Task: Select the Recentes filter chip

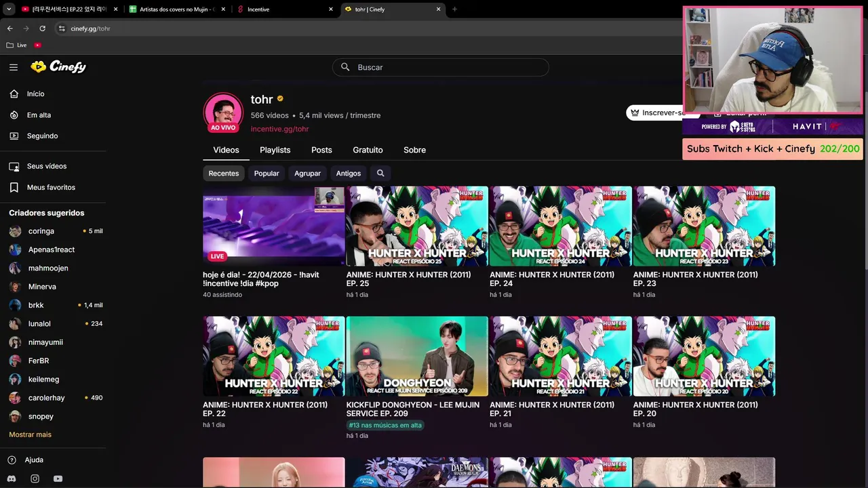Action: pyautogui.click(x=224, y=173)
